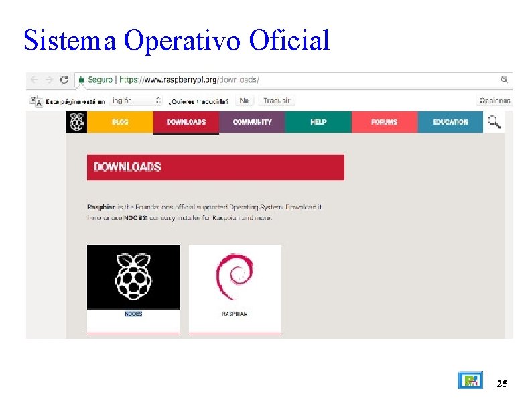Viewport: 532px width, 399px height.
Task: Open the site search magnifier icon
Action: coord(494,122)
